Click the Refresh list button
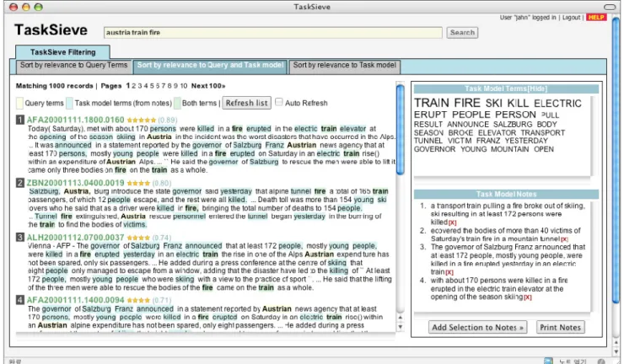The height and width of the screenshot is (364, 624). click(247, 103)
